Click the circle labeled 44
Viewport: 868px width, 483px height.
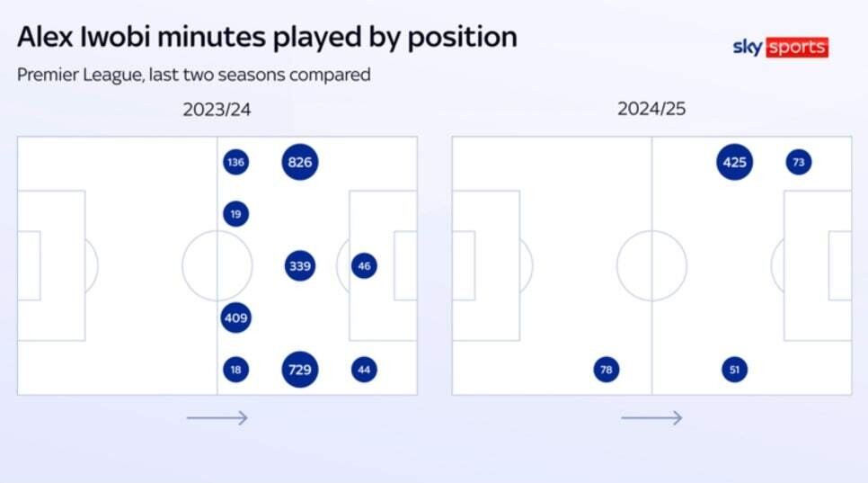[x=364, y=370]
